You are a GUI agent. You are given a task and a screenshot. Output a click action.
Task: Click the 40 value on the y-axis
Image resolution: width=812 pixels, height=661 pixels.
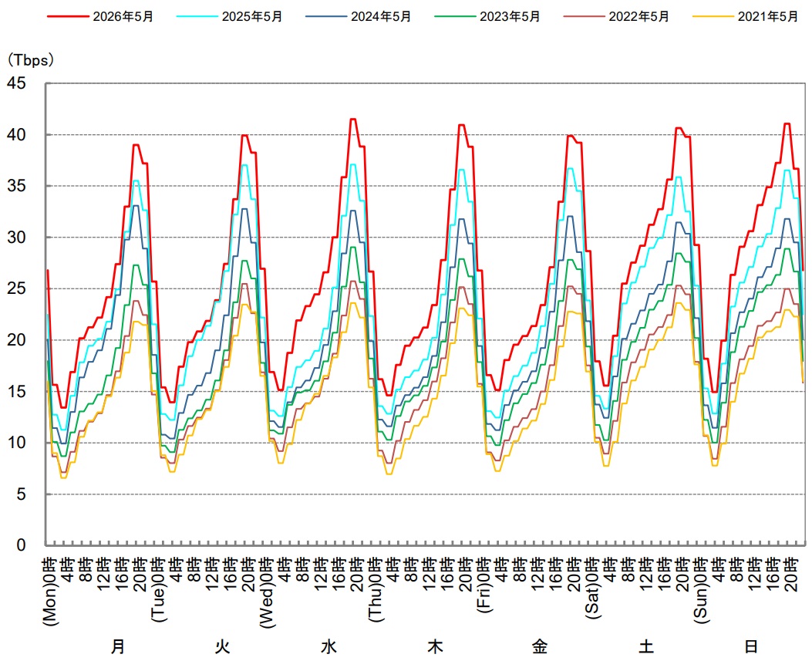point(16,135)
